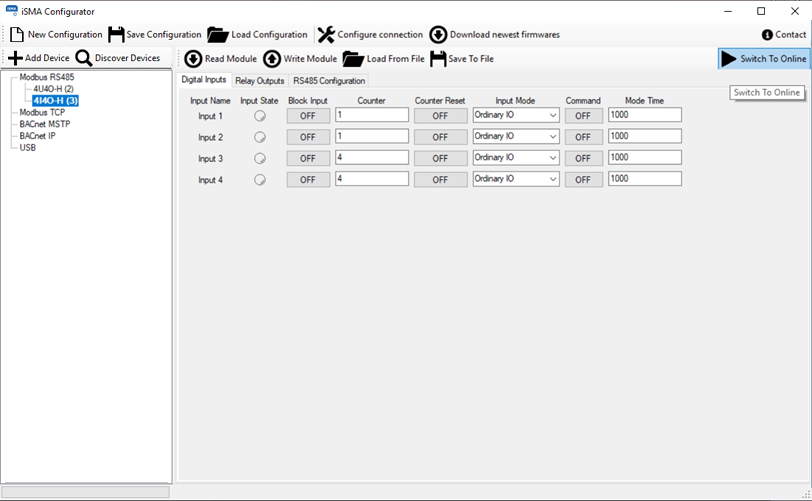Click the Read Module download icon
Image resolution: width=812 pixels, height=501 pixels.
coord(193,59)
